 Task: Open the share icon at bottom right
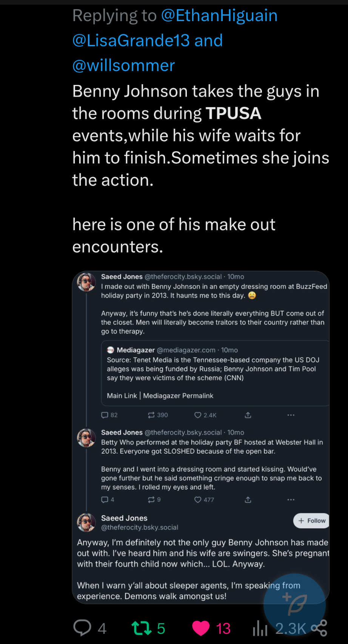pyautogui.click(x=319, y=628)
